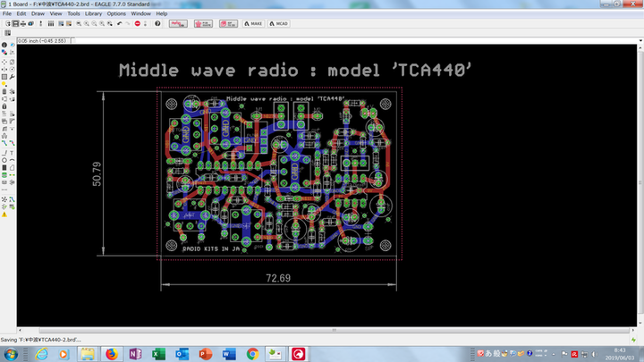The height and width of the screenshot is (362, 644).
Task: Open the Design Link toolbar button
Action: tap(178, 23)
